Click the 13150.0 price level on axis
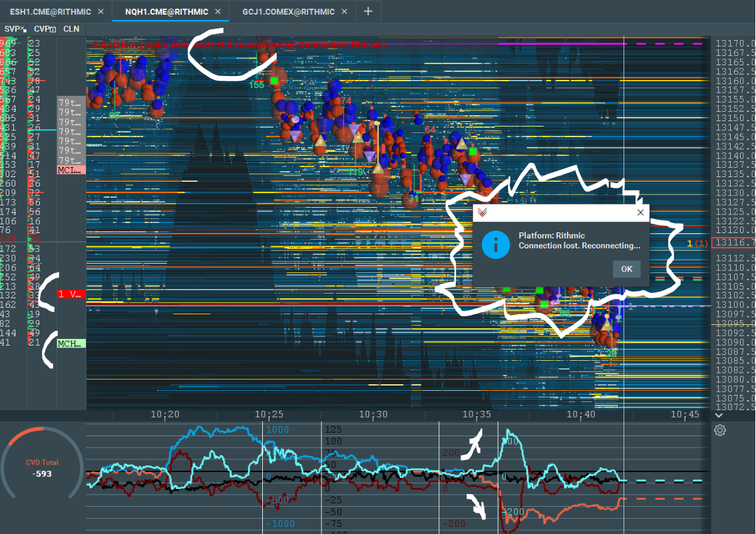 [735, 118]
